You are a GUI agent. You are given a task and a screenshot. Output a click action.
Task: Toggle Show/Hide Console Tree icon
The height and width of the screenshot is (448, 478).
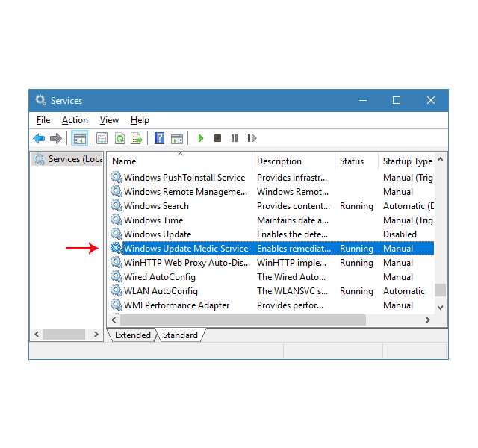[x=80, y=138]
